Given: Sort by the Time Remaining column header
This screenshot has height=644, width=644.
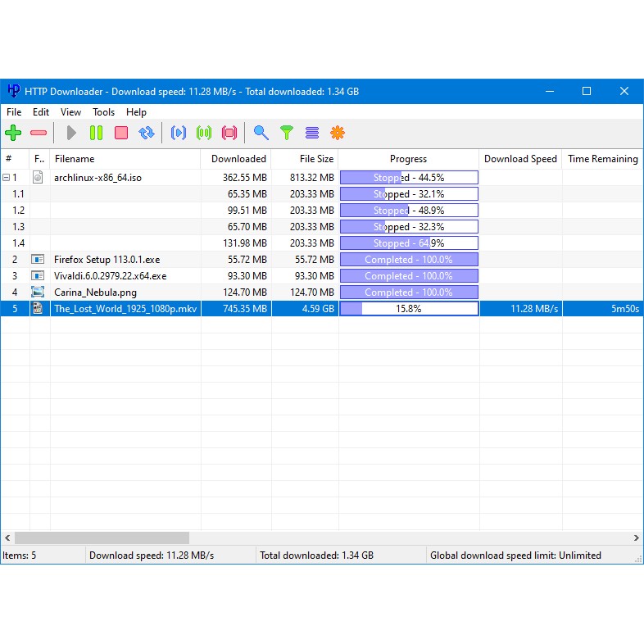Looking at the screenshot, I should coord(602,159).
